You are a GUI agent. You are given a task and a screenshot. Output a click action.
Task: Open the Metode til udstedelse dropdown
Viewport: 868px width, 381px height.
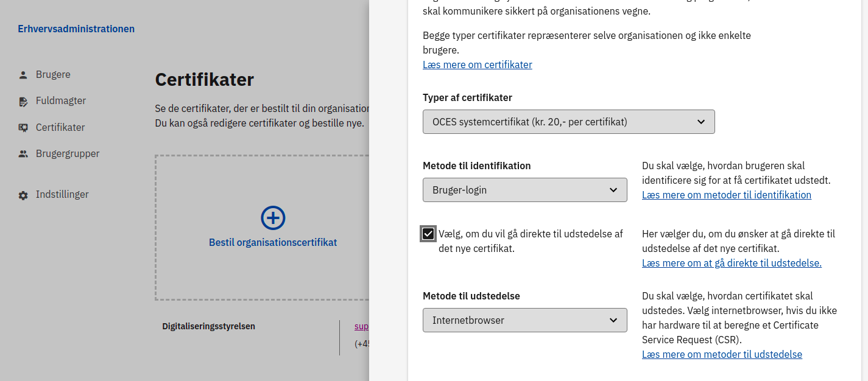coord(524,320)
